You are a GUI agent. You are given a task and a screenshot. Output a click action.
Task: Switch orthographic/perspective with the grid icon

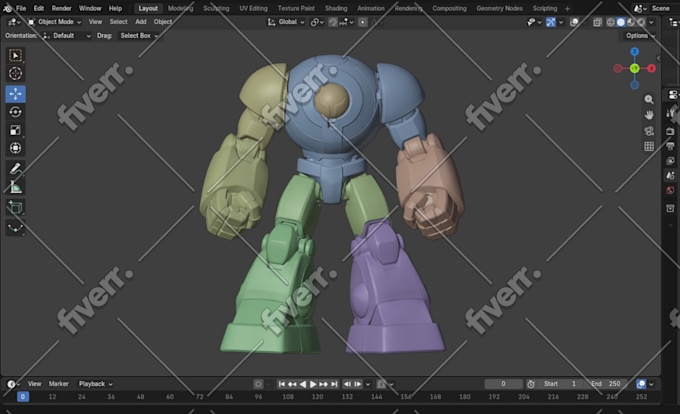tap(649, 147)
